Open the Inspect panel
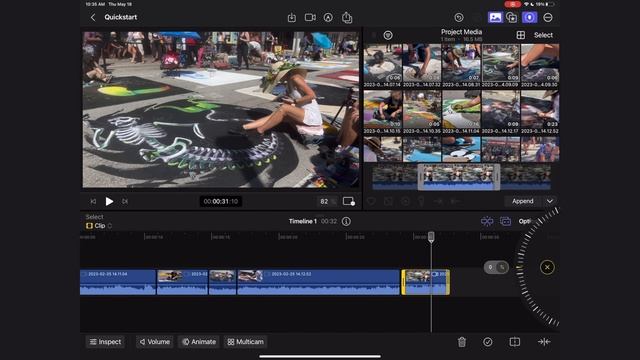Image resolution: width=640 pixels, height=360 pixels. (x=105, y=342)
